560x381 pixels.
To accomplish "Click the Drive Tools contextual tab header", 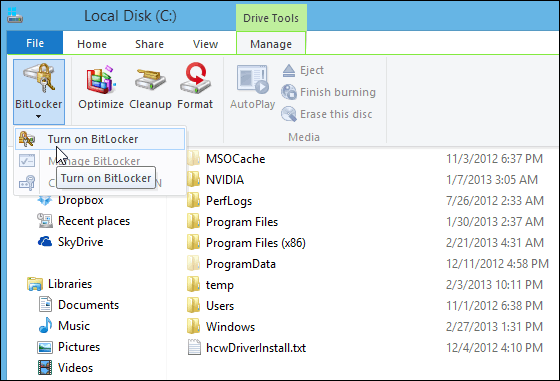I will click(271, 18).
